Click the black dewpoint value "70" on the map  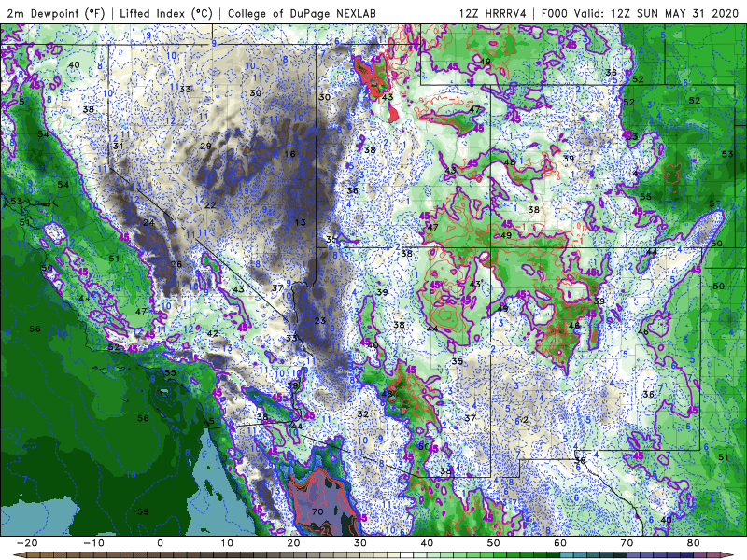317,511
